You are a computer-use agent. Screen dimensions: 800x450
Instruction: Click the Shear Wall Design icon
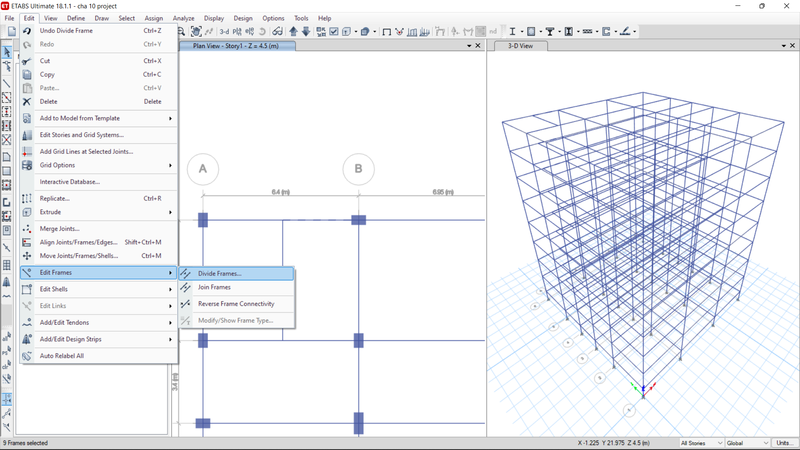(x=607, y=32)
